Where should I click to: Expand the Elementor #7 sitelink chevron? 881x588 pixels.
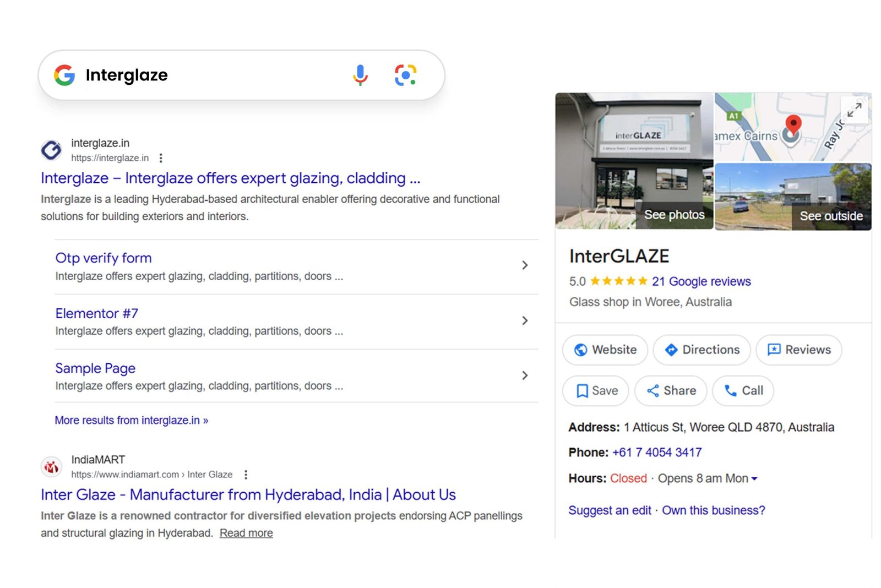click(x=525, y=320)
